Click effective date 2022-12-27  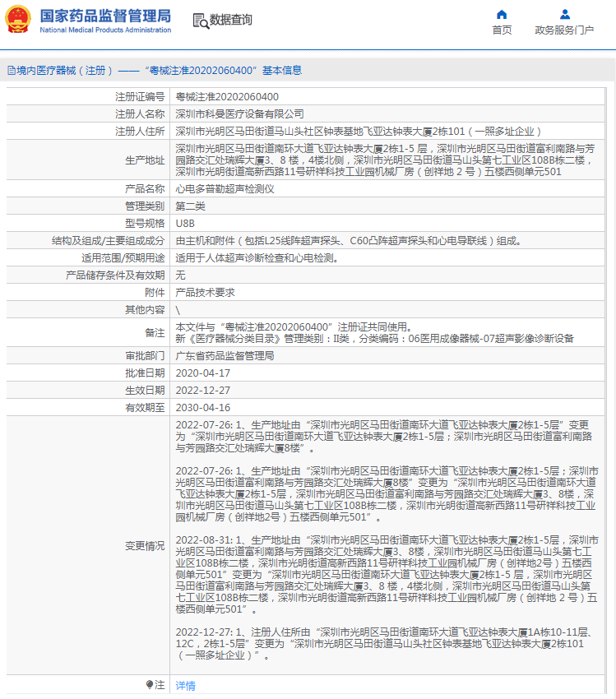point(203,391)
